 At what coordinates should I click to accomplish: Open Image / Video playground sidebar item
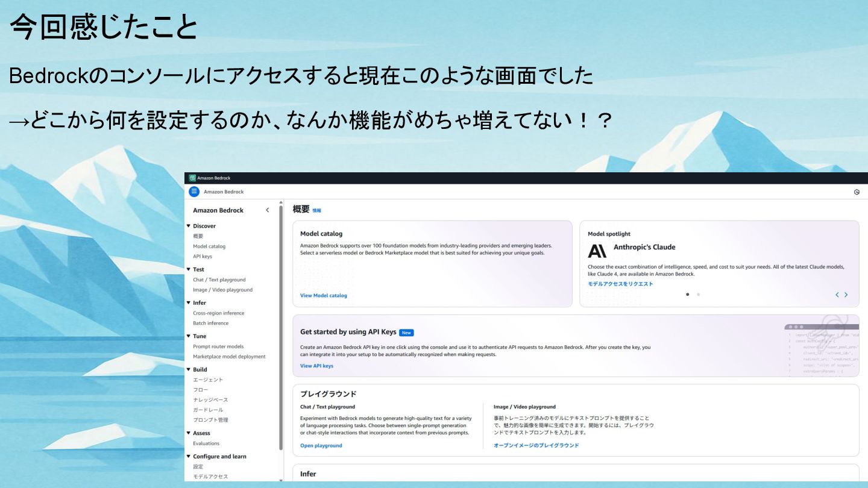coord(223,290)
